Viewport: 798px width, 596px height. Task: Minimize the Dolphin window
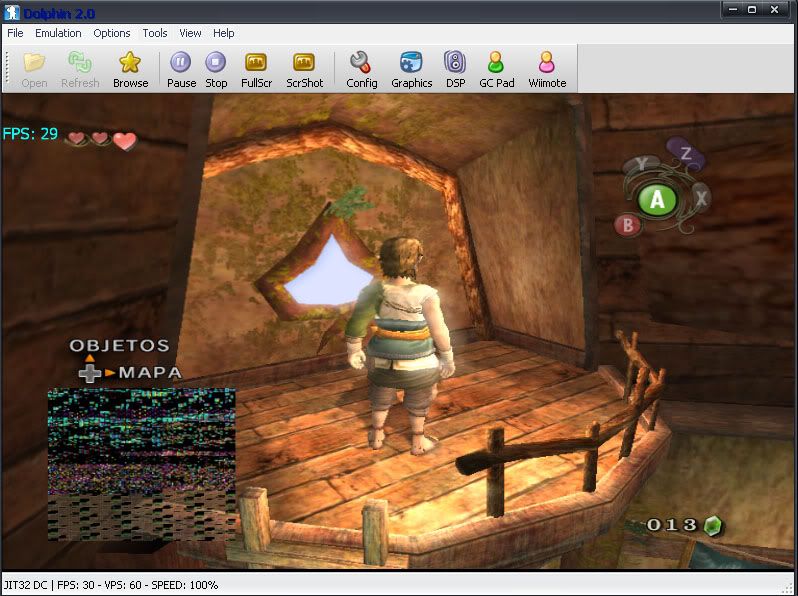coord(733,10)
